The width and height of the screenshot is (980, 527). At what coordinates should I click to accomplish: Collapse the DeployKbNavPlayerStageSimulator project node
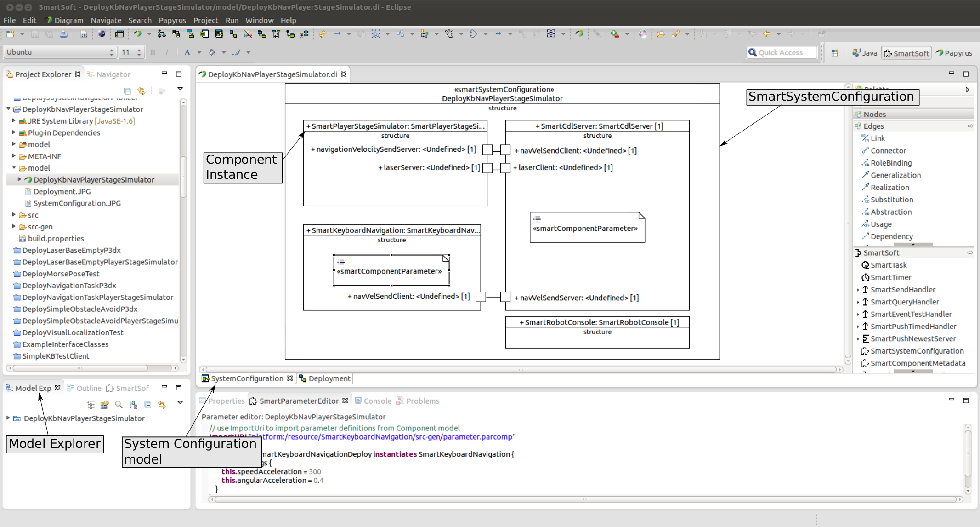[x=8, y=109]
